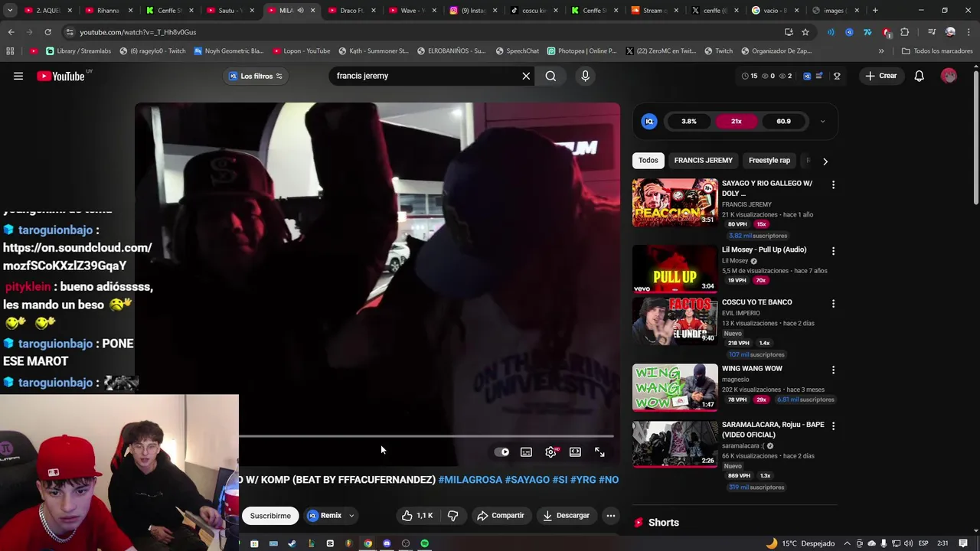Image resolution: width=980 pixels, height=551 pixels.
Task: Click the vidIQ Remix button
Action: (x=325, y=516)
